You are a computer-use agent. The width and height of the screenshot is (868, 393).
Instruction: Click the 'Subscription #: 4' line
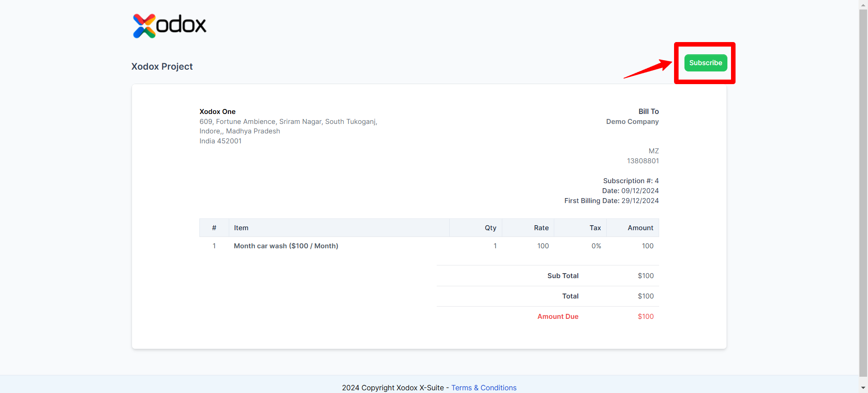pyautogui.click(x=631, y=181)
